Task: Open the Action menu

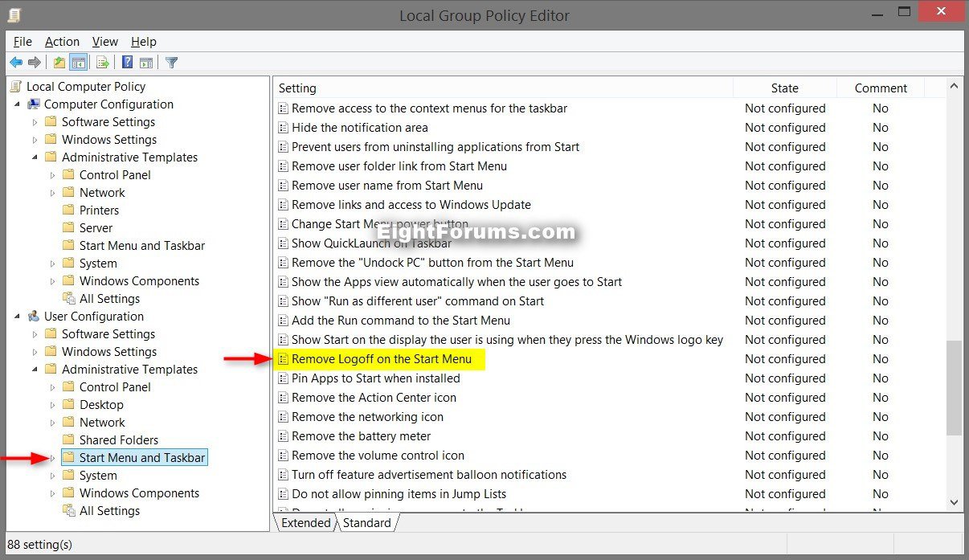Action: [x=62, y=41]
